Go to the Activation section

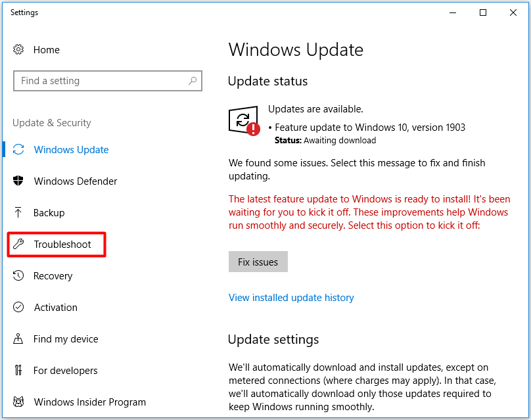coord(56,307)
